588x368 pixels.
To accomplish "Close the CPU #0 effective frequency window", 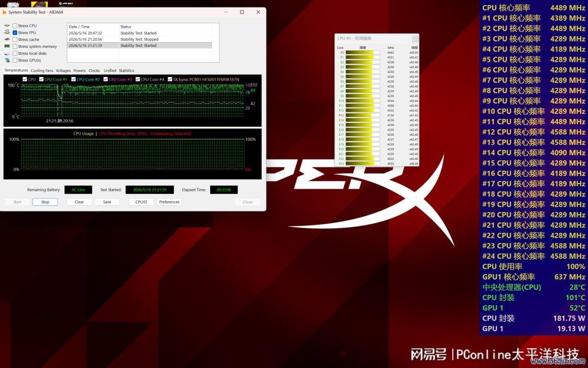I will [414, 38].
